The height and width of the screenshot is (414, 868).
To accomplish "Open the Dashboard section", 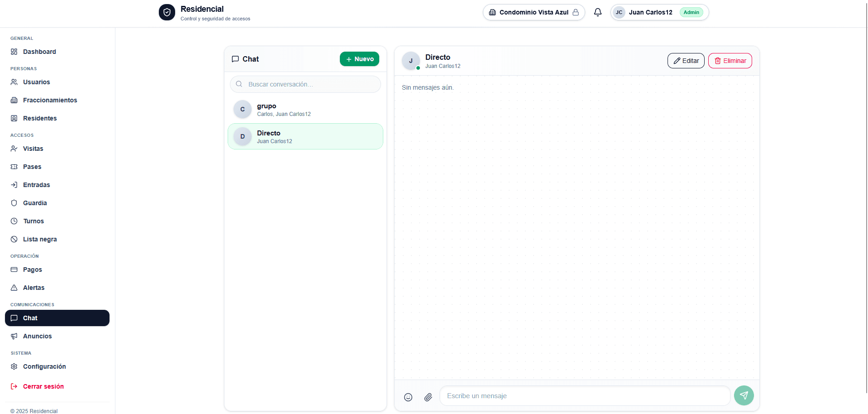I will pos(39,52).
